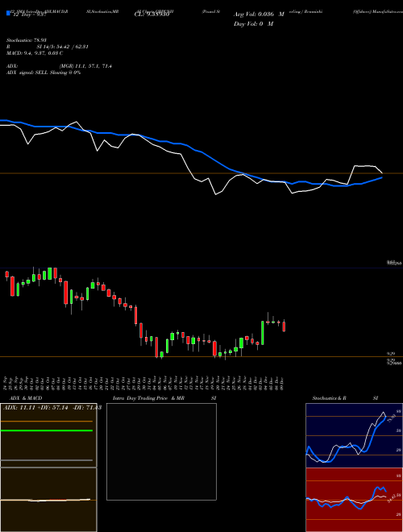Image resolution: width=403 pixels, height=532 pixels.
Task: Click the MACD lower sub-panel
Action: pyautogui.click(x=48, y=500)
